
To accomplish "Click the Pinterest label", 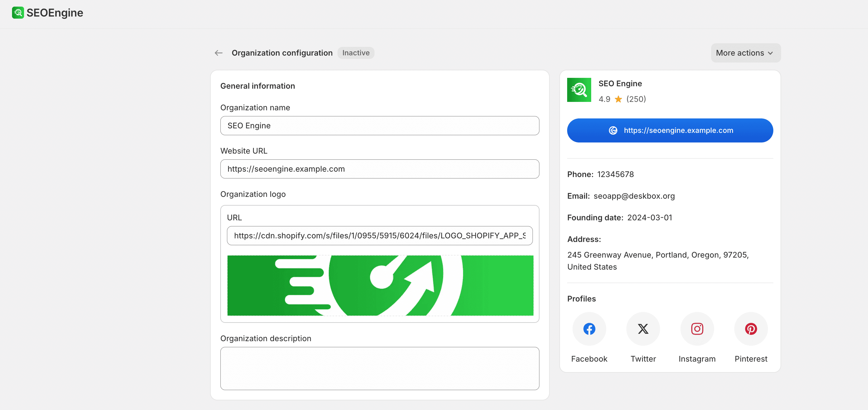I will click(x=751, y=359).
